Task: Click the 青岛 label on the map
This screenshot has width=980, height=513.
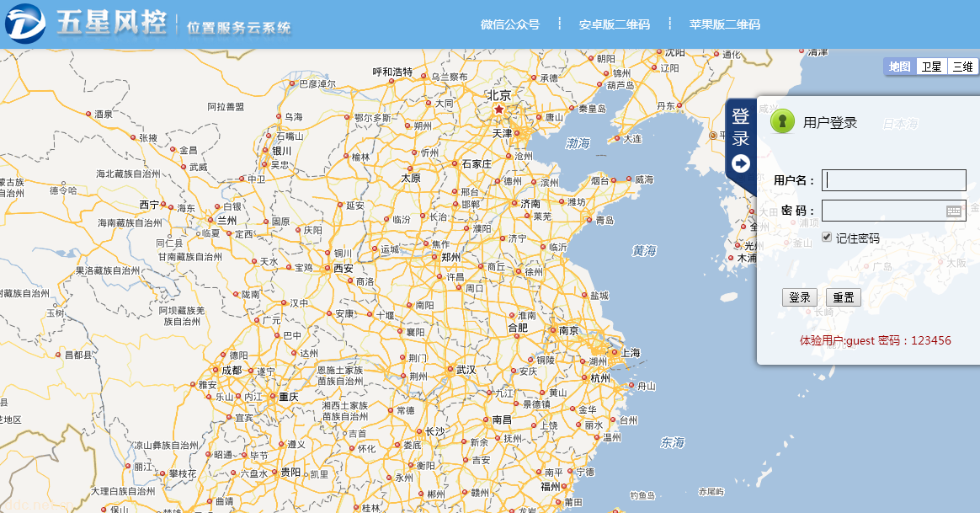Action: (605, 220)
